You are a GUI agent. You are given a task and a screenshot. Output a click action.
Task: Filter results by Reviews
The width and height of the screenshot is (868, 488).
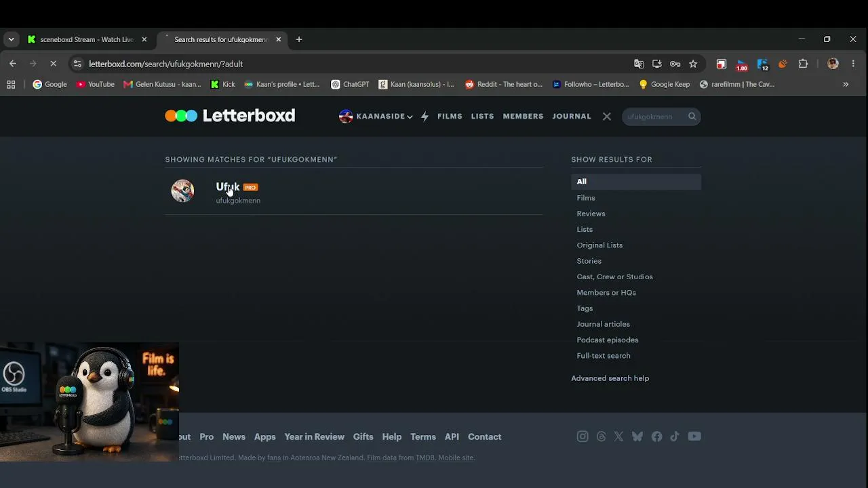point(591,213)
